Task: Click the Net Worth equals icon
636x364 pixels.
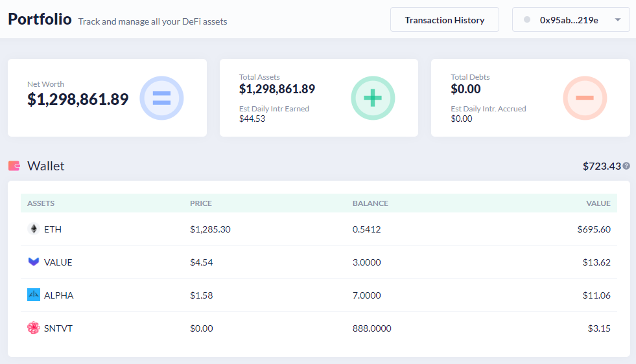Action: tap(161, 98)
